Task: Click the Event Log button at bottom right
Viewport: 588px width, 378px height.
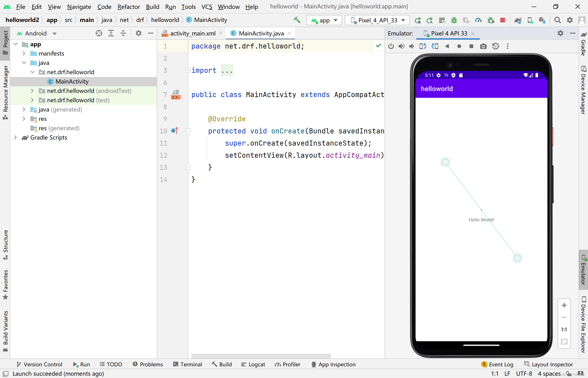Action: pyautogui.click(x=498, y=364)
